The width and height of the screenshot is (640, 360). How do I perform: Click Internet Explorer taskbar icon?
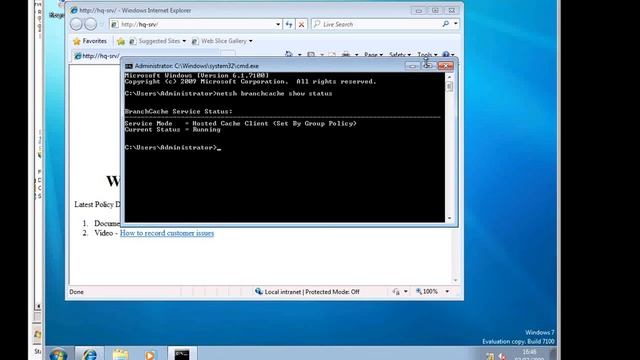(x=90, y=353)
